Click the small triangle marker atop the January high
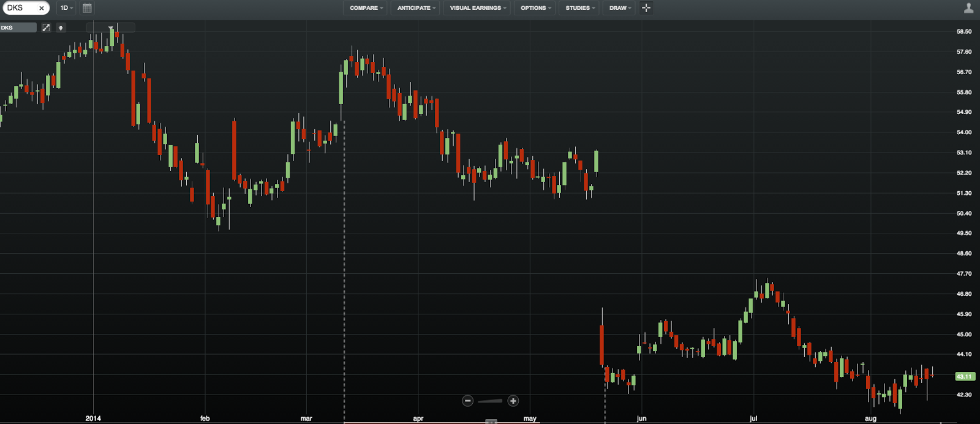 [111, 28]
